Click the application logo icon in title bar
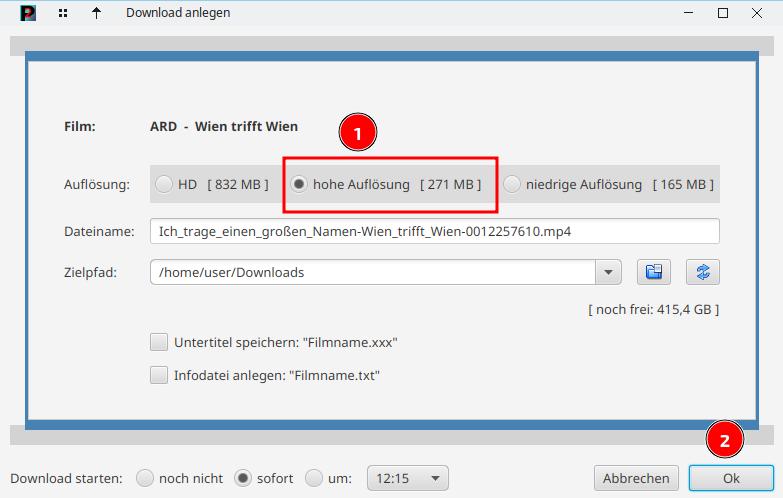 pyautogui.click(x=28, y=12)
